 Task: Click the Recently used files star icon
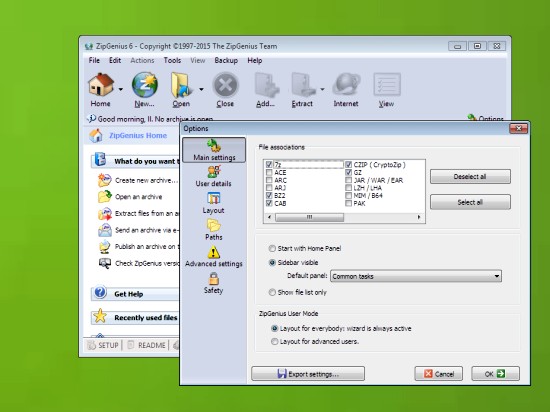point(100,316)
